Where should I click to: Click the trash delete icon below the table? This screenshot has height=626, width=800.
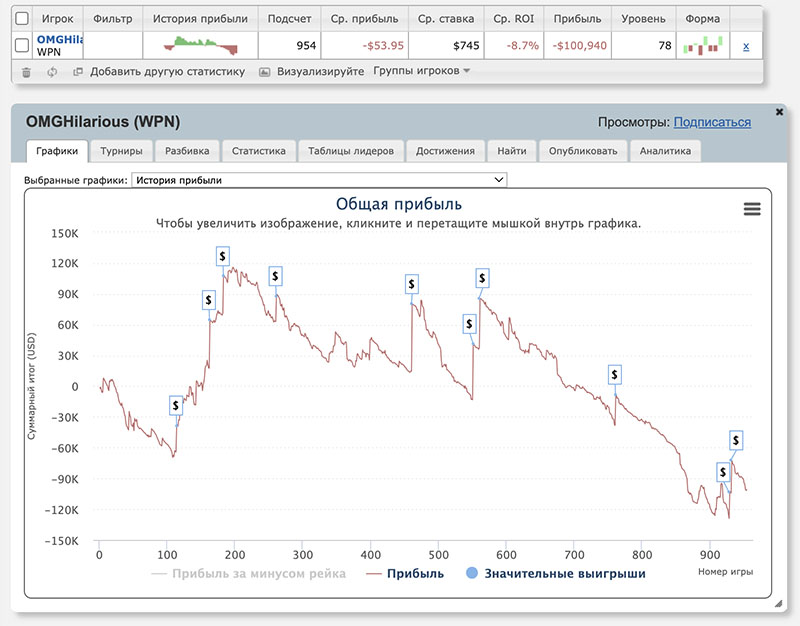pos(26,72)
